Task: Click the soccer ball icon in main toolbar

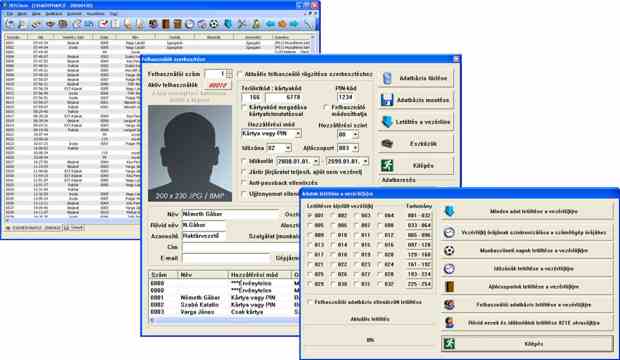Action: [x=214, y=24]
